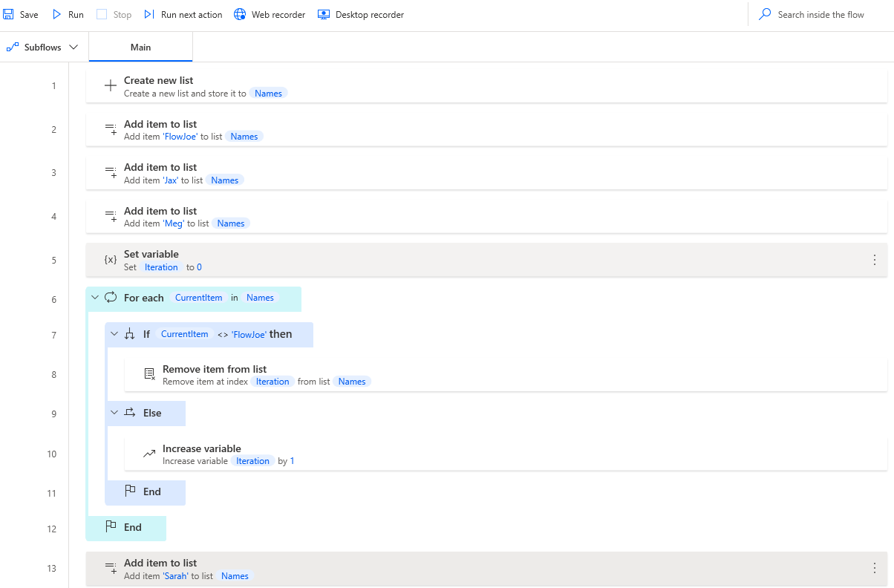Collapse the For each loop block
Screen dimensions: 894x588
pos(94,298)
